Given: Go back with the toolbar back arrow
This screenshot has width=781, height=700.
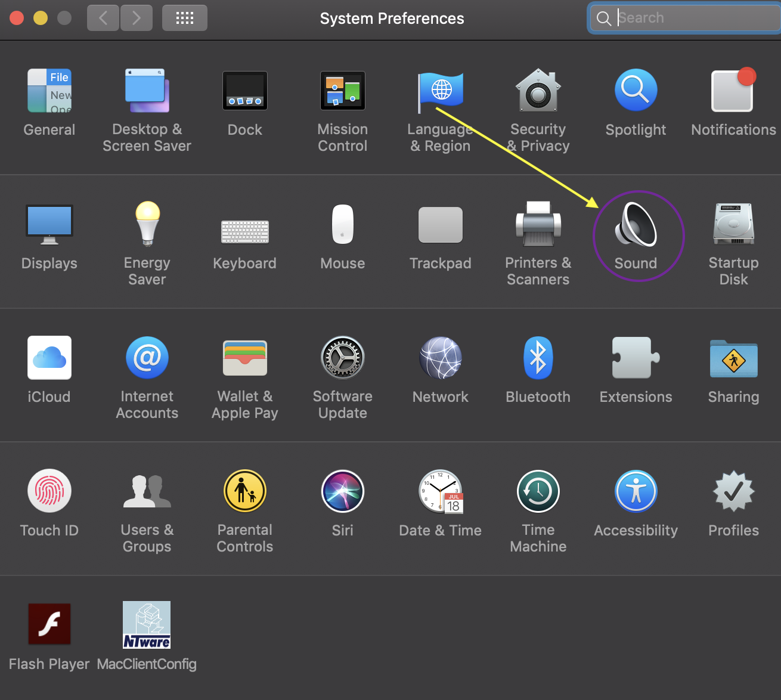Looking at the screenshot, I should click(103, 18).
